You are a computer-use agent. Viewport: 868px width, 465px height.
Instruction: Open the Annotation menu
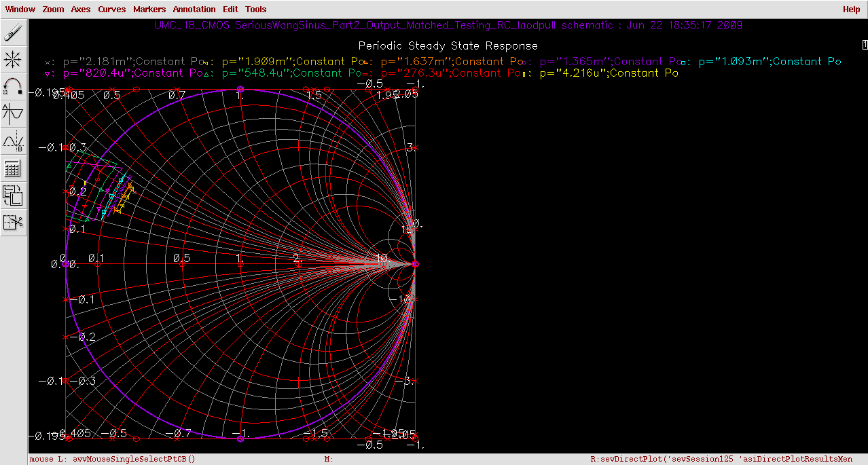194,10
